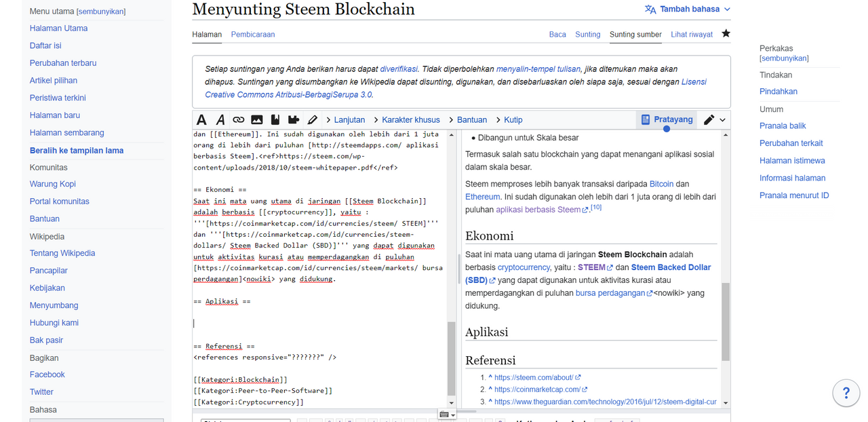Apply italic formatting in the editor toolbar
868x422 pixels.
(220, 120)
